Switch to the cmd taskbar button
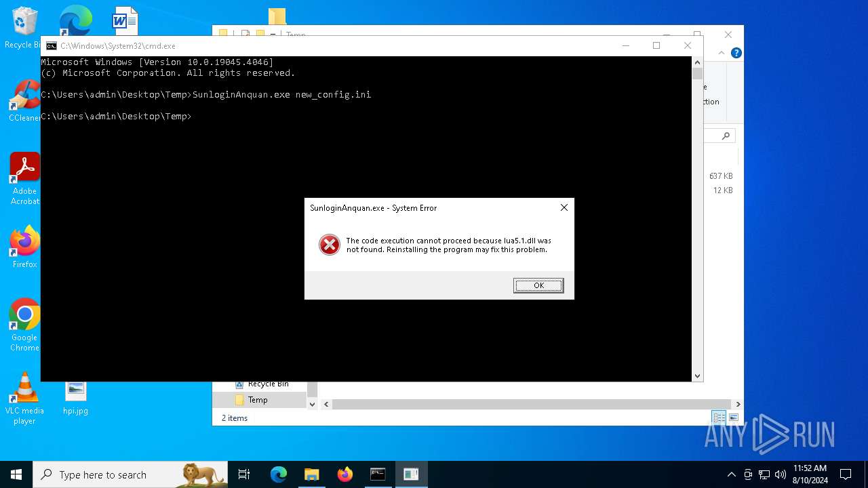The height and width of the screenshot is (488, 868). 378,474
